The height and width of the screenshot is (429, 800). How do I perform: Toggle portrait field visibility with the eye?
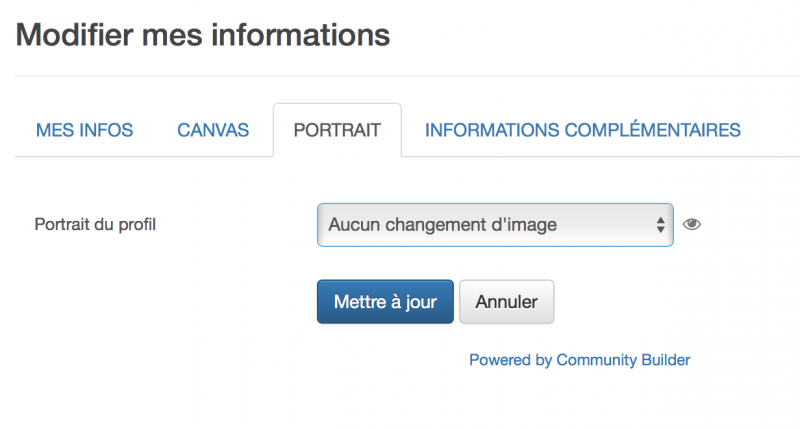(x=691, y=225)
